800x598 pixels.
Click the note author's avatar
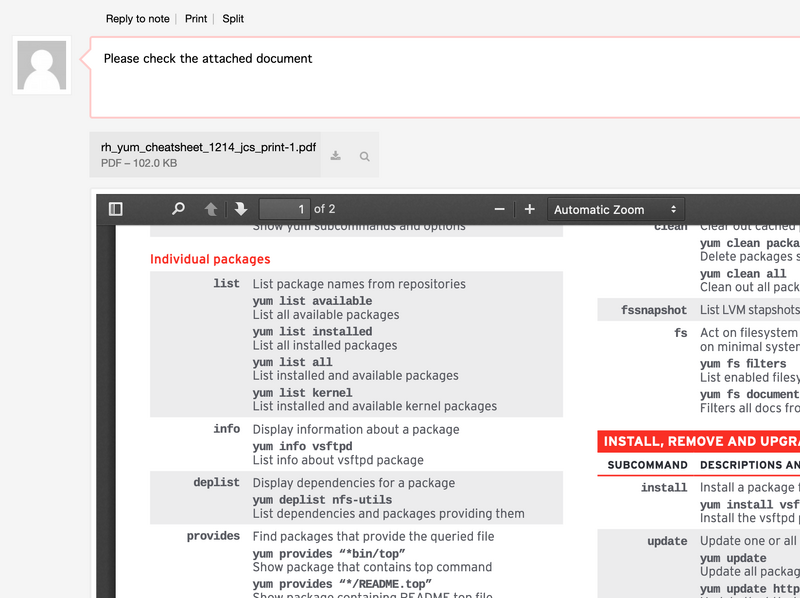pyautogui.click(x=42, y=66)
